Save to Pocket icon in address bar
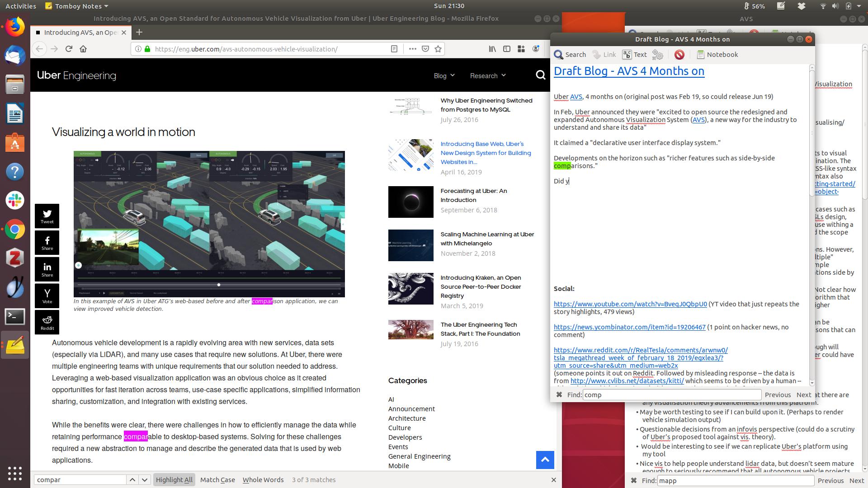Image resolution: width=868 pixels, height=488 pixels. click(425, 49)
